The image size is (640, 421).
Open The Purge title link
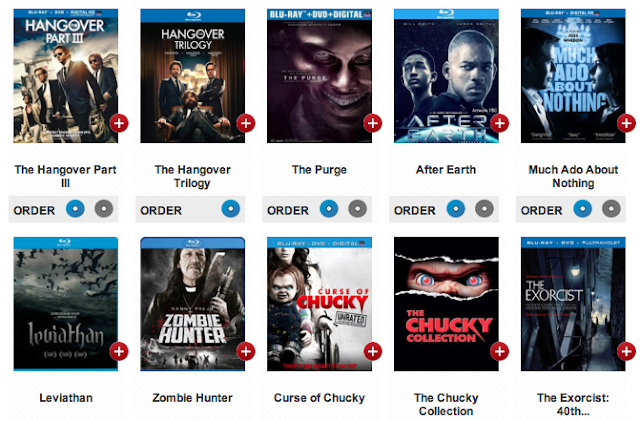point(319,169)
